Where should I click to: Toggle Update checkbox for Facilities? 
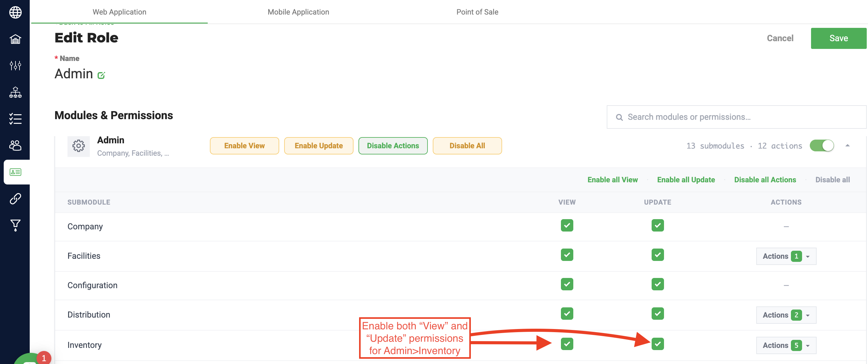(x=658, y=254)
